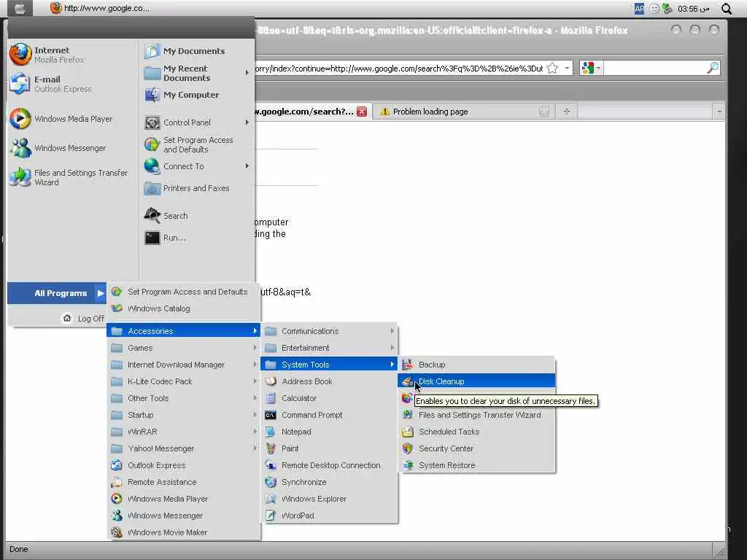Close the google.com/search tab
Screen dimensions: 747x560
pyautogui.click(x=362, y=112)
